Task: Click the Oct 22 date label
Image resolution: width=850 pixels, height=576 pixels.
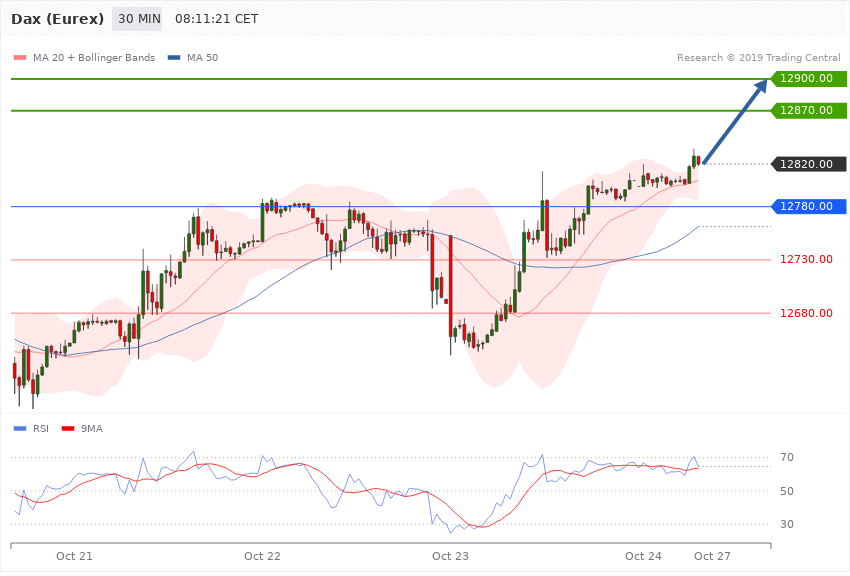Action: pyautogui.click(x=262, y=556)
